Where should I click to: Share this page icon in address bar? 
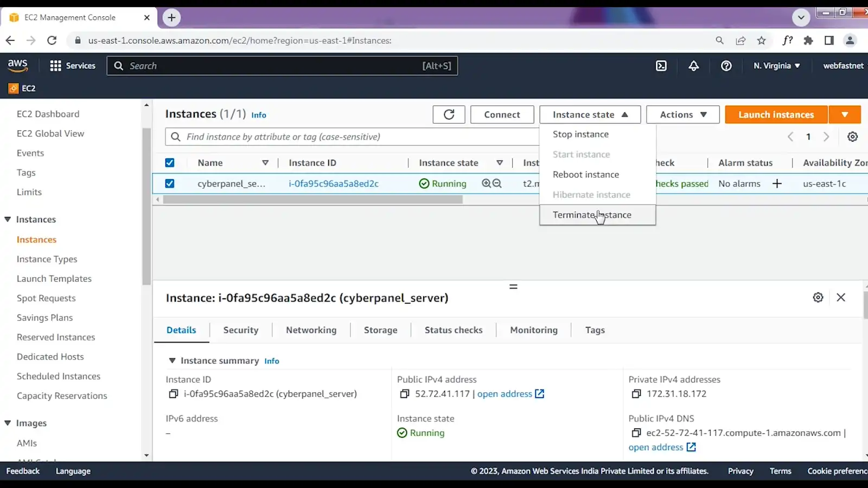coord(741,40)
